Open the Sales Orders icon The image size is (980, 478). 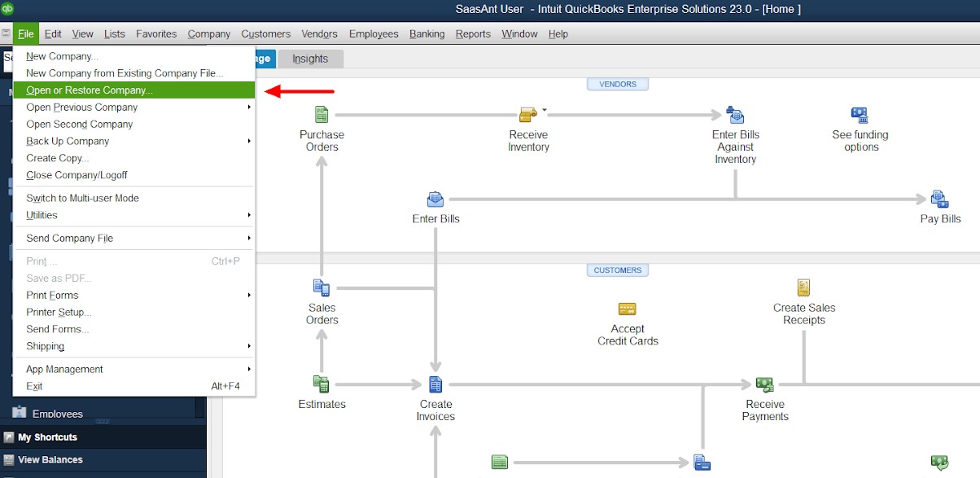pos(322,287)
